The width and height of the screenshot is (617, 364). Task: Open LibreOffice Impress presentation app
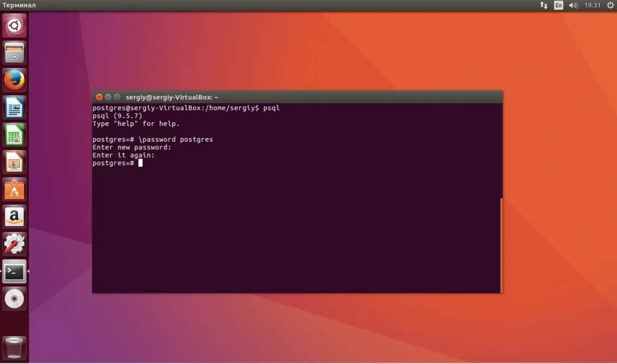point(14,162)
